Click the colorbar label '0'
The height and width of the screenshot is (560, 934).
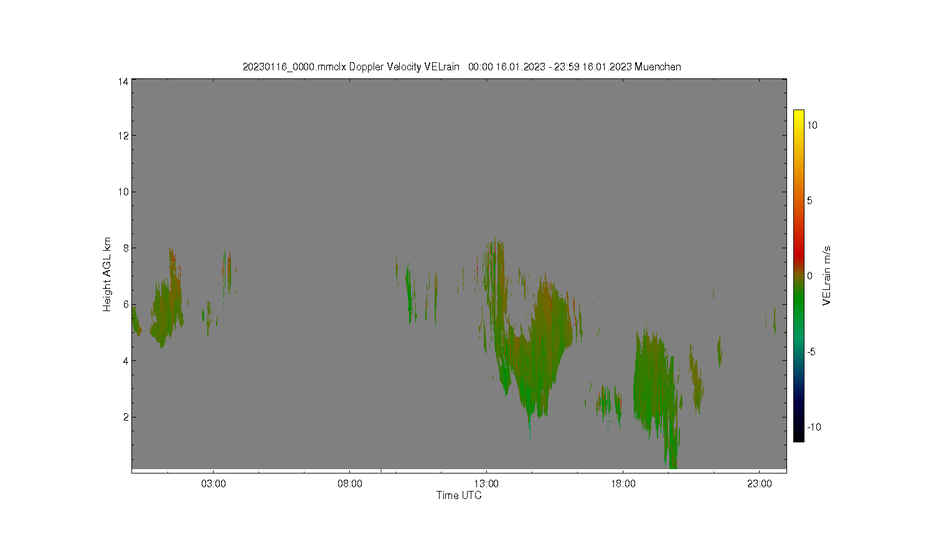tap(809, 276)
